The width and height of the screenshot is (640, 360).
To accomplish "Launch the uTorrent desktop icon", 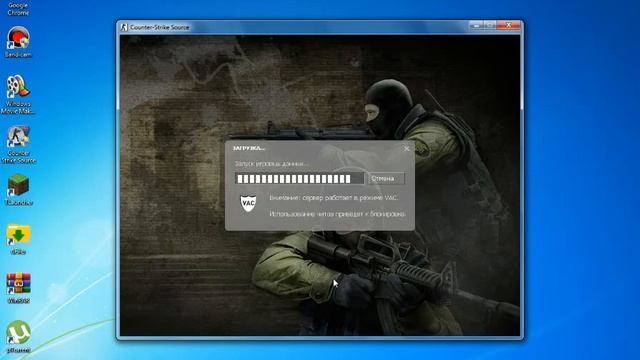I will pos(18,337).
